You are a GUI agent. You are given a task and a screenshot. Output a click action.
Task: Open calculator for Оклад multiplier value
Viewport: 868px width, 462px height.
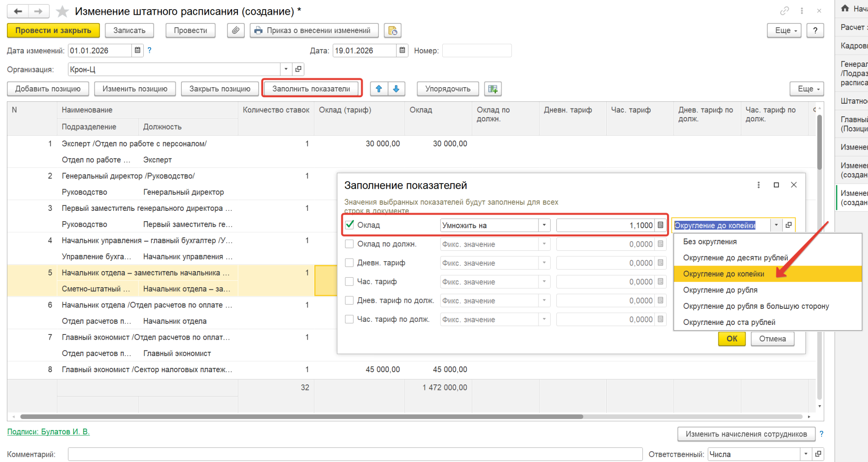661,225
